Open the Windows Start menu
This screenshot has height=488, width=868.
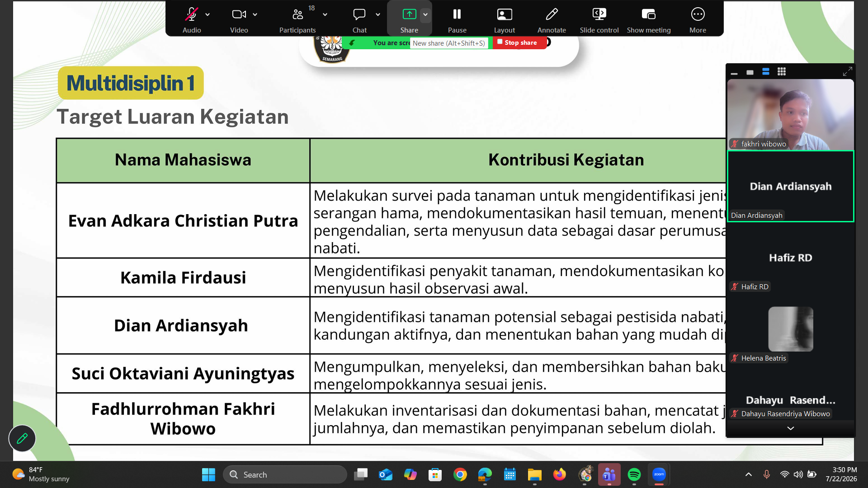coord(208,474)
